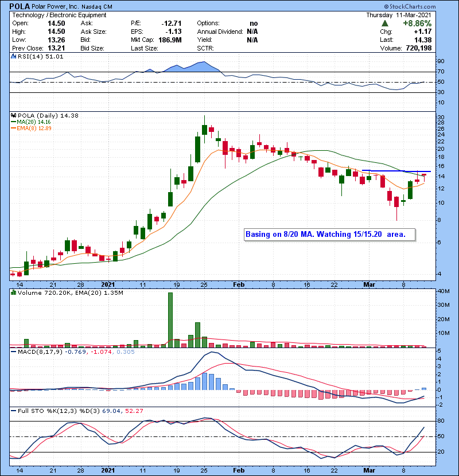Click 'Technology / Electronic Equipment' sector text

point(59,15)
